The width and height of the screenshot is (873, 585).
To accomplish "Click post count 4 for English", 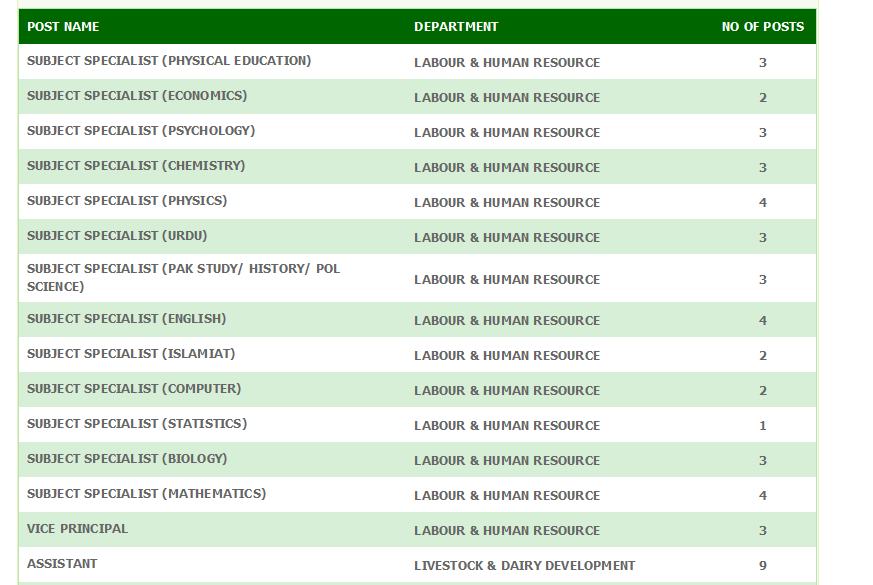I will [x=763, y=321].
